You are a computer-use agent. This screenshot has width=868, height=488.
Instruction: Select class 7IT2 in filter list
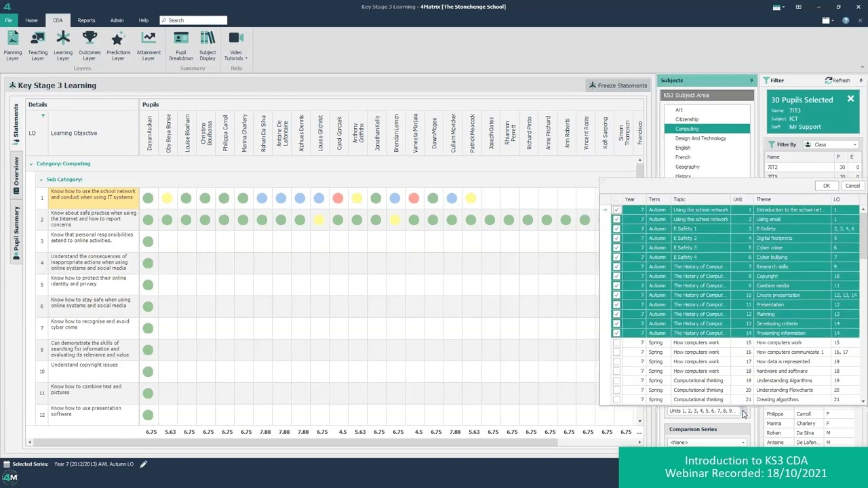coord(813,167)
